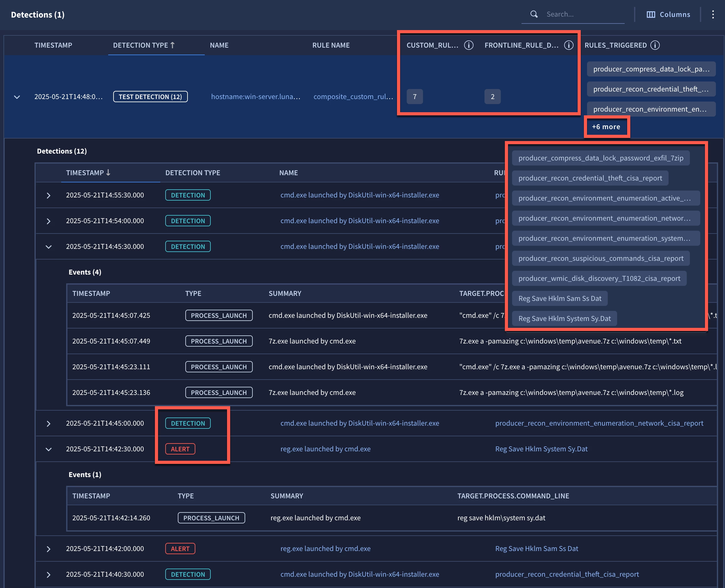Sort by RULE NAME column header
Screen dimensions: 725x588
(331, 45)
